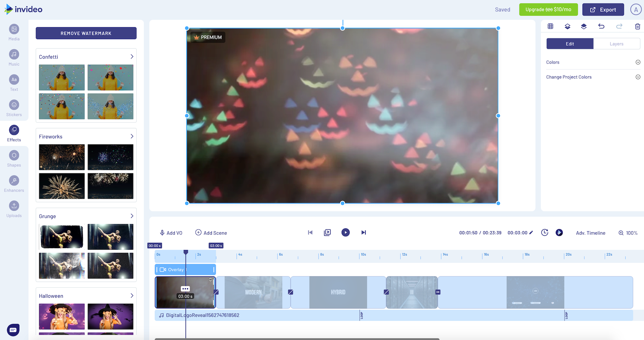
Task: Expand Change Project Colors
Action: pyautogui.click(x=638, y=77)
